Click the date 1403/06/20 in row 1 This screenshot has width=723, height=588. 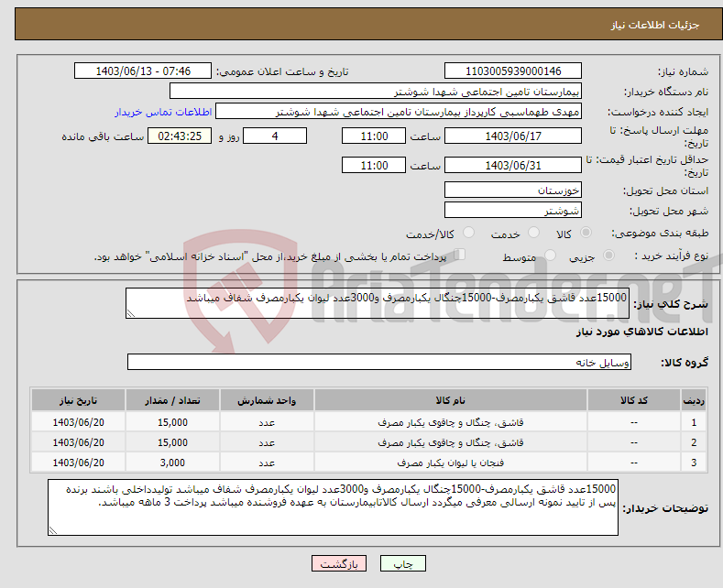(79, 422)
